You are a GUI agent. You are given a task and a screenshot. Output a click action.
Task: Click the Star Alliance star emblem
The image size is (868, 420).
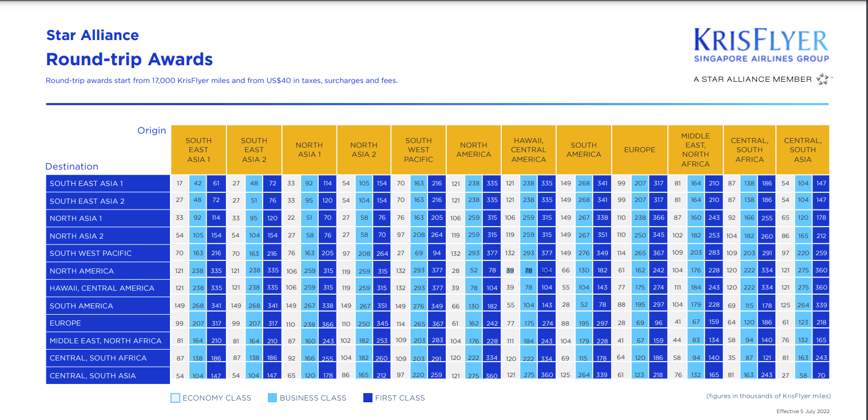coord(823,79)
